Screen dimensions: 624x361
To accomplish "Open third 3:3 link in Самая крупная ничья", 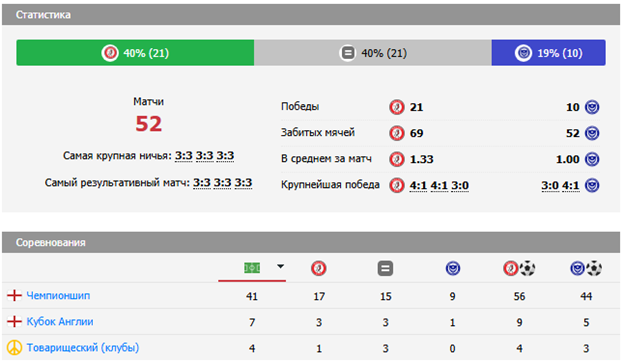I will (x=225, y=156).
